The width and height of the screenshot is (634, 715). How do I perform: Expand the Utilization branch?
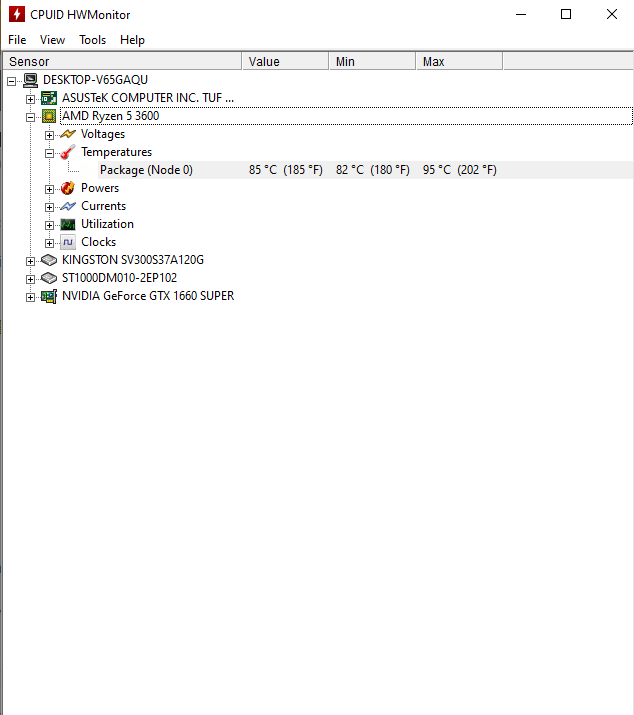(49, 225)
